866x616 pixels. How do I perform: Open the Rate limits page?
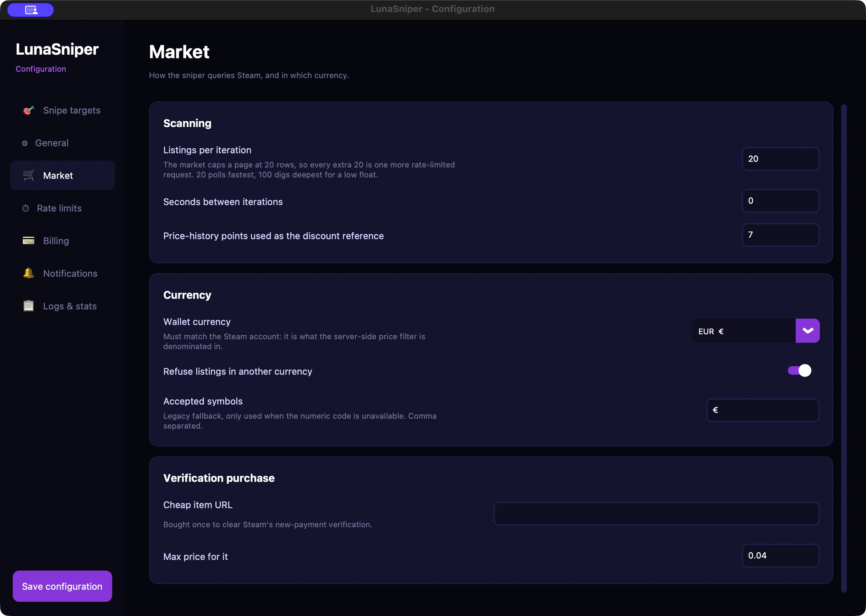tap(62, 208)
